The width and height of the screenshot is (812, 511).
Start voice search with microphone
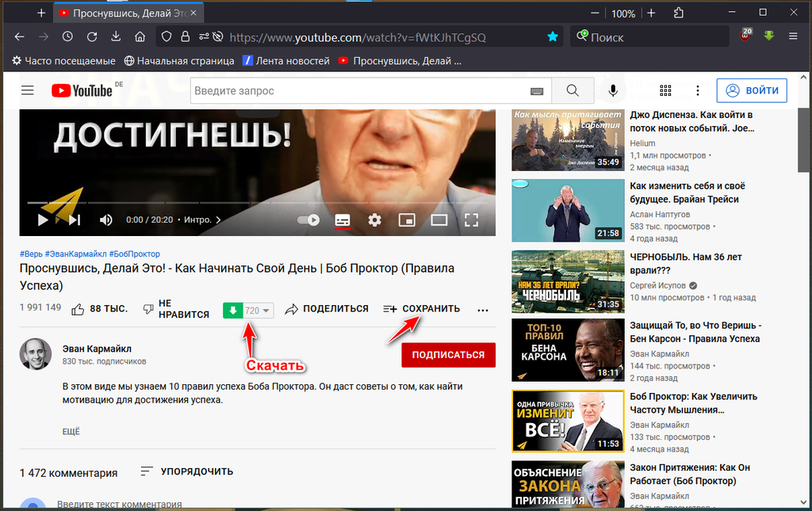(613, 90)
